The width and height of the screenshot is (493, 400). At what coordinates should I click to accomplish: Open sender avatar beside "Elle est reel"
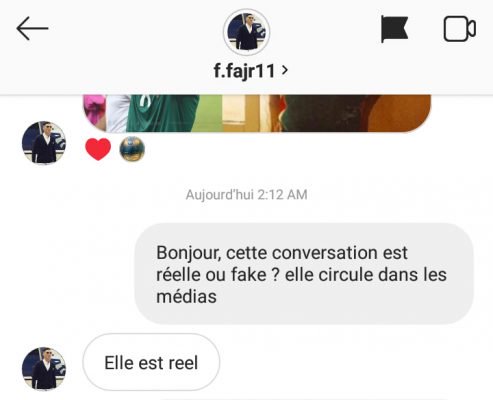[x=44, y=368]
